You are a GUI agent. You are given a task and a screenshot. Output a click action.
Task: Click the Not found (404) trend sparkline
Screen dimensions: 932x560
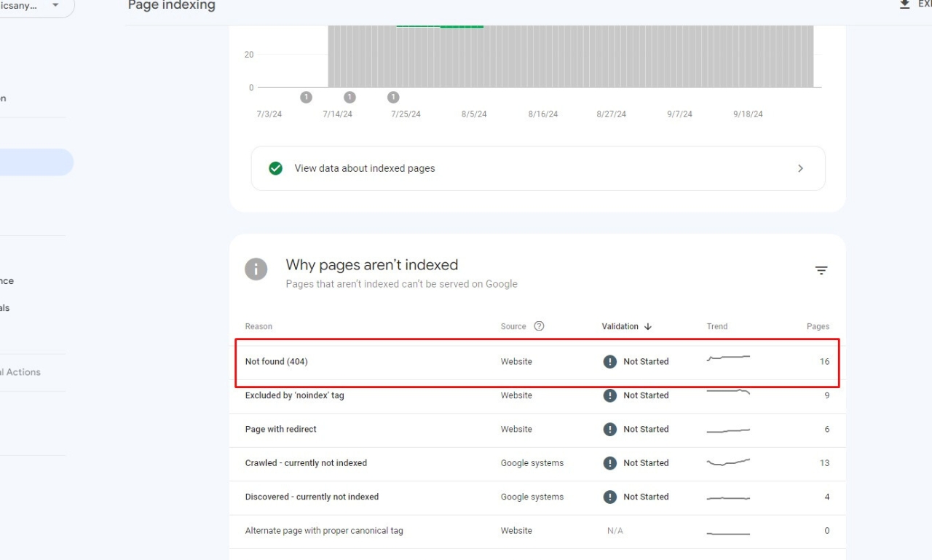[728, 358]
